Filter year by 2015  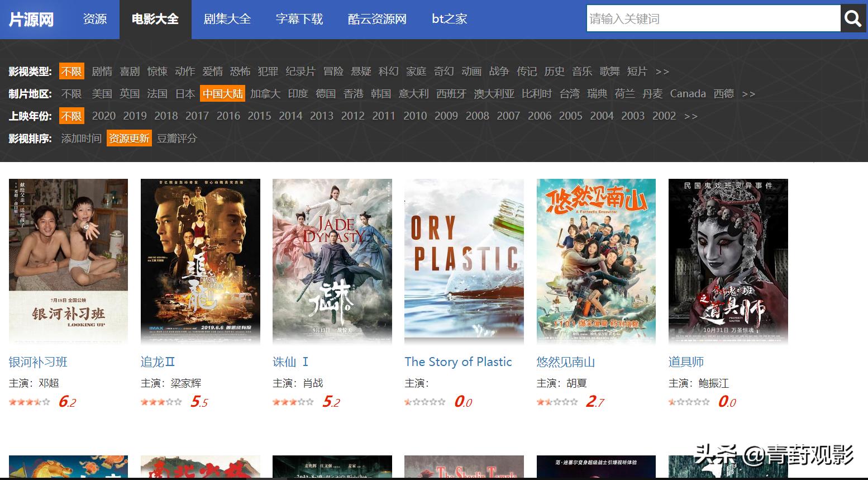point(259,116)
